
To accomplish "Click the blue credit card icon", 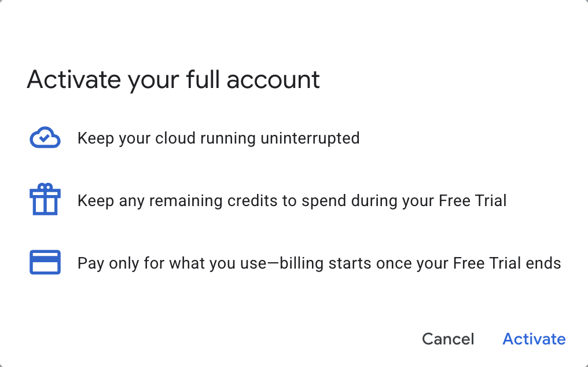I will 45,262.
